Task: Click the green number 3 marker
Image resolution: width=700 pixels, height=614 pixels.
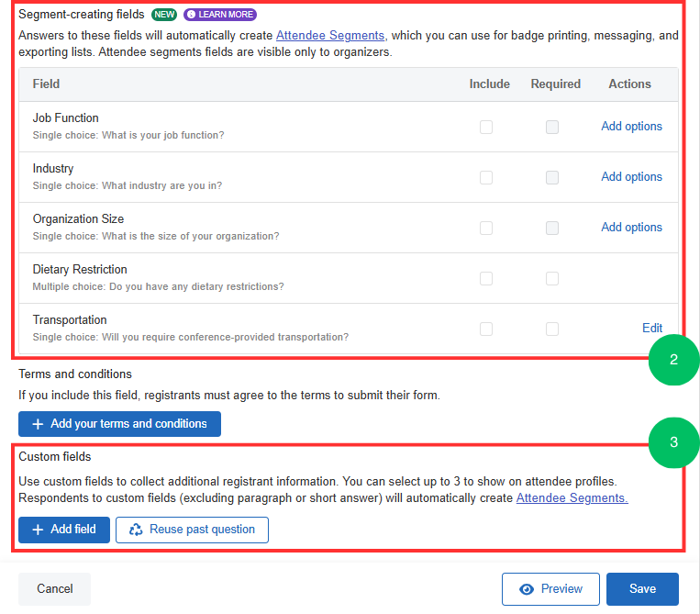Action: [673, 442]
